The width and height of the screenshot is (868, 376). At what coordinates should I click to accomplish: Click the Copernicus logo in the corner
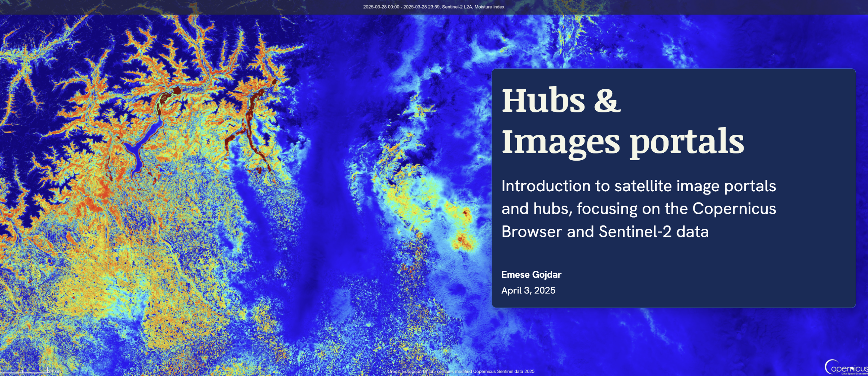click(846, 367)
